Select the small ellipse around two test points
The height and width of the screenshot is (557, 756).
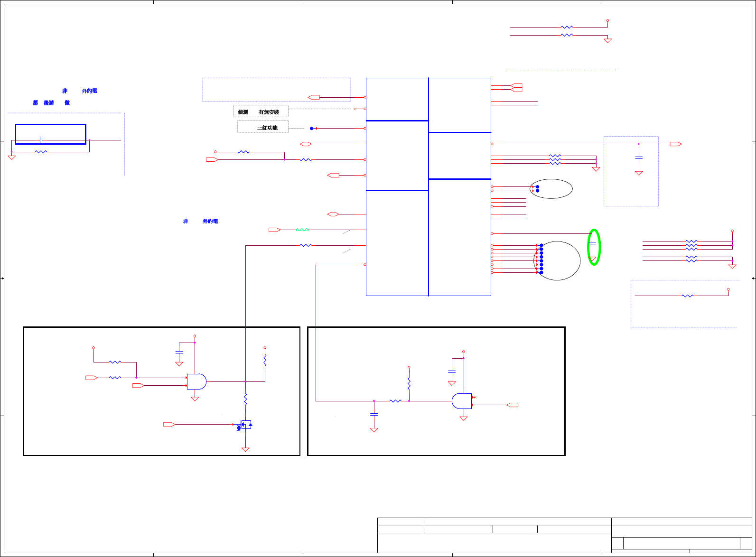tap(551, 189)
